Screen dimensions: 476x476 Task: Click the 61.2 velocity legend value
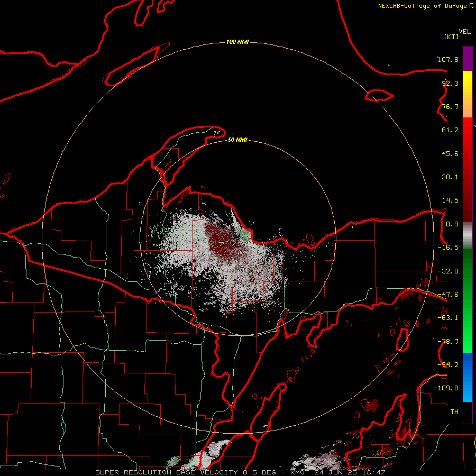(x=450, y=130)
